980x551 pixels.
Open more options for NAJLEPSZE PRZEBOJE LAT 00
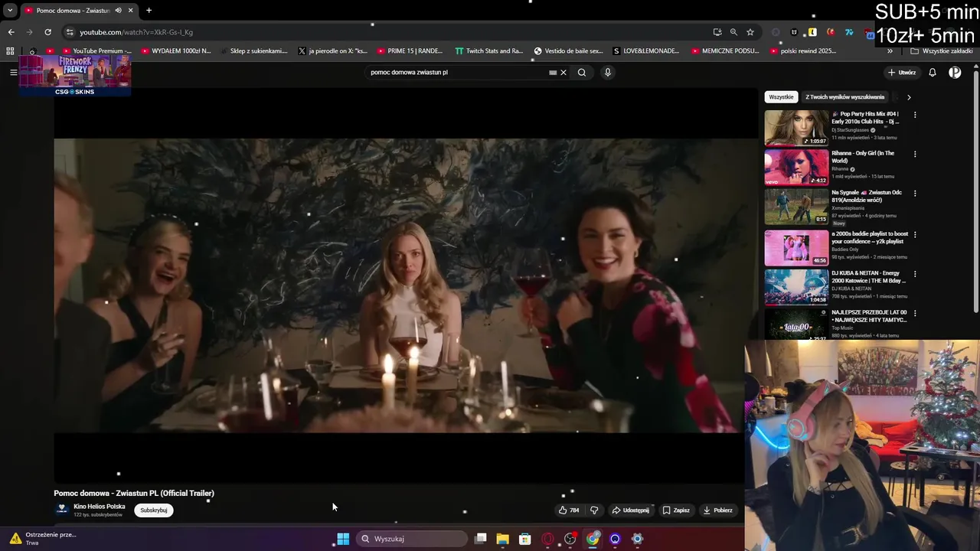[x=915, y=313]
